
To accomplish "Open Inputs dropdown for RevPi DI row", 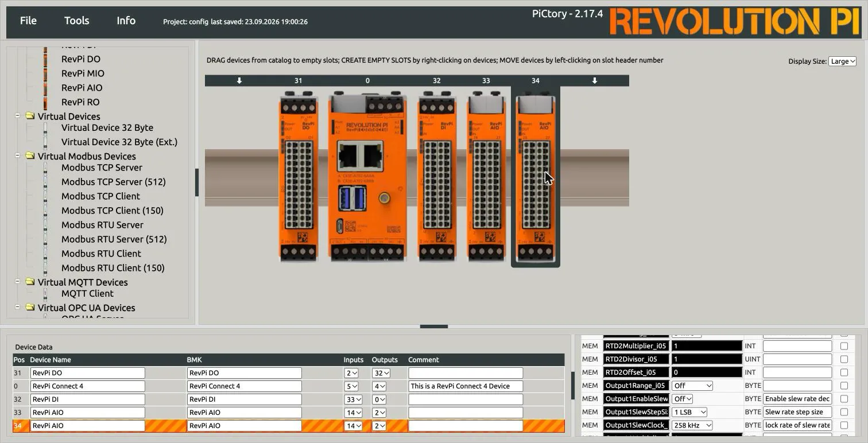I will (353, 399).
